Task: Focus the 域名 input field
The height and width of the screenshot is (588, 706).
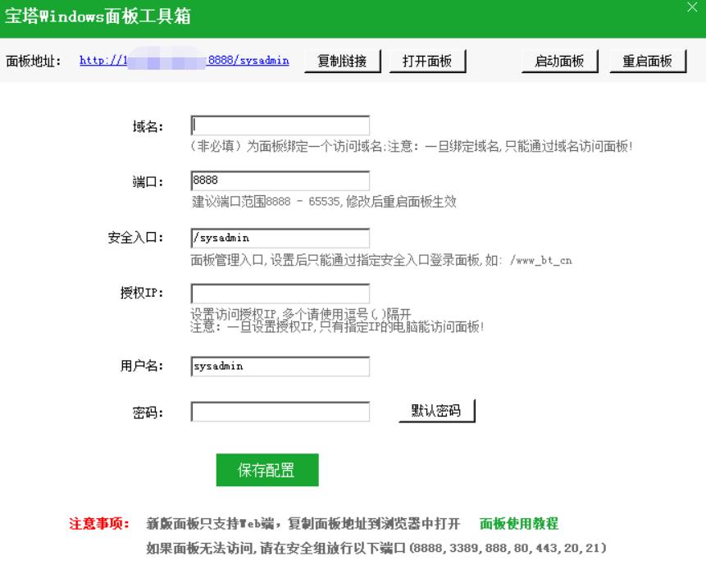Action: point(280,125)
